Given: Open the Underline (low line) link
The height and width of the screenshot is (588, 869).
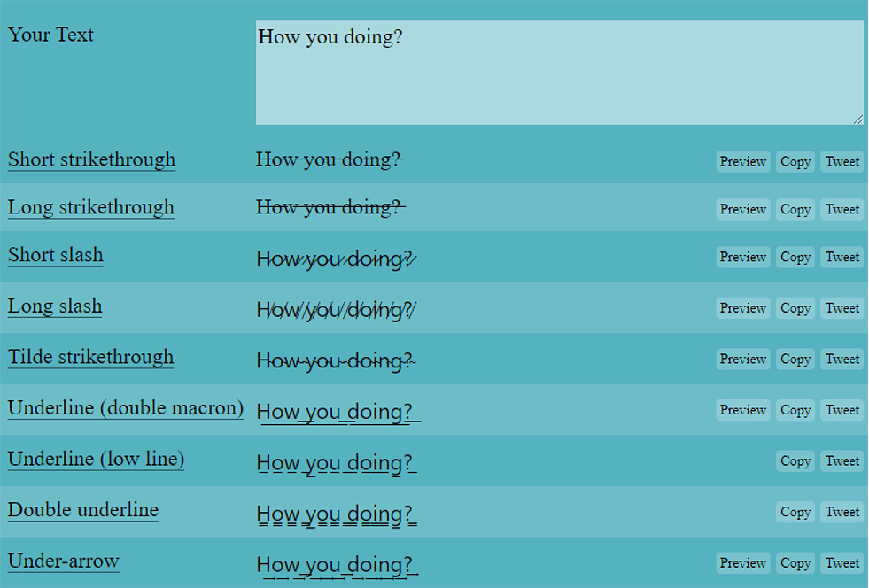Looking at the screenshot, I should click(x=96, y=459).
